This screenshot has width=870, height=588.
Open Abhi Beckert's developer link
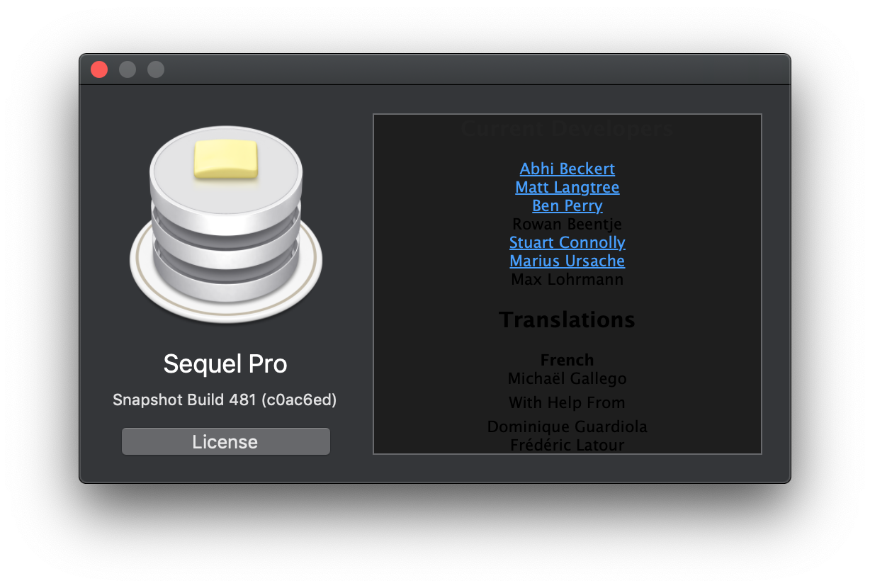[x=567, y=169]
